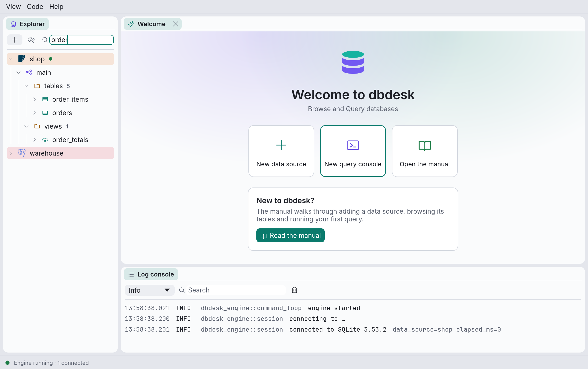Expand the warehouse data source
This screenshot has width=588, height=369.
tap(10, 153)
